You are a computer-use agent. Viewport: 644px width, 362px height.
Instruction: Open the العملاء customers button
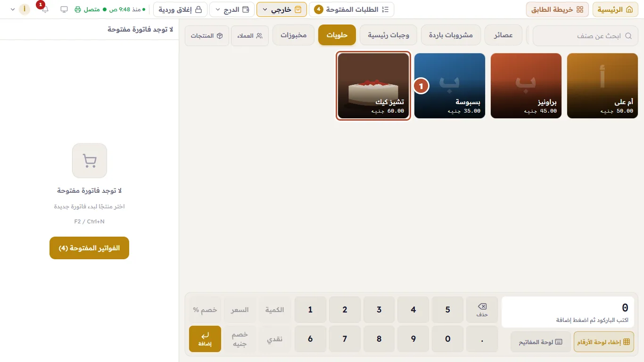point(250,36)
